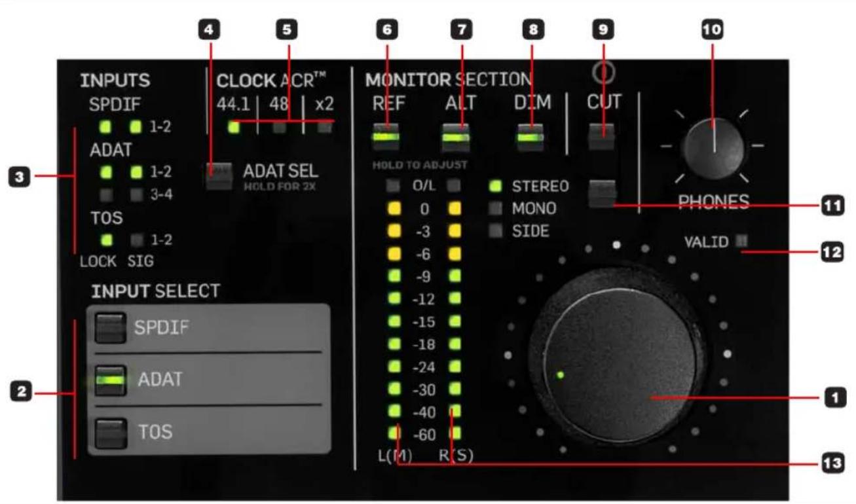Click the right meter -24 LED
Screen dimensions: 856x504
455,367
